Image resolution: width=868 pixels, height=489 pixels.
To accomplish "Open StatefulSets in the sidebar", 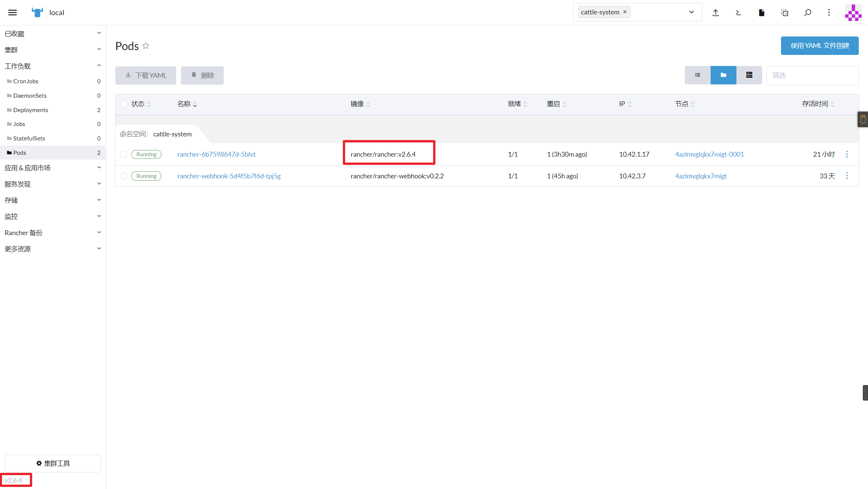I will [53, 138].
